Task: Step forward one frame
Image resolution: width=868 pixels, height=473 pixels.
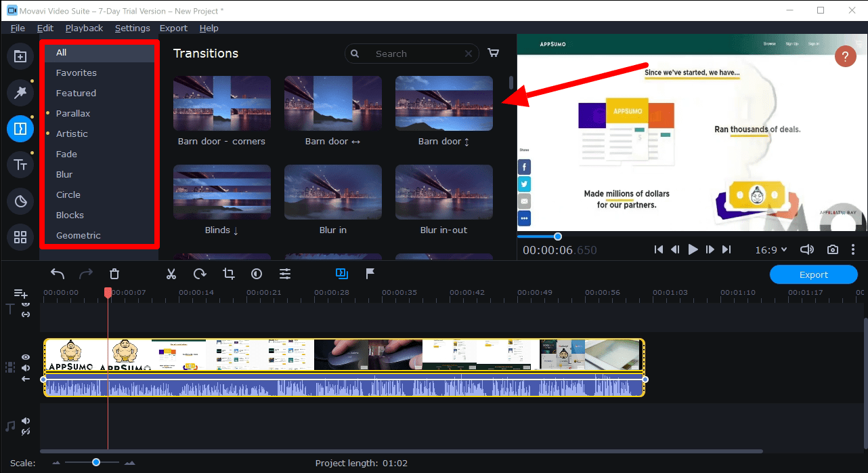Action: [710, 249]
